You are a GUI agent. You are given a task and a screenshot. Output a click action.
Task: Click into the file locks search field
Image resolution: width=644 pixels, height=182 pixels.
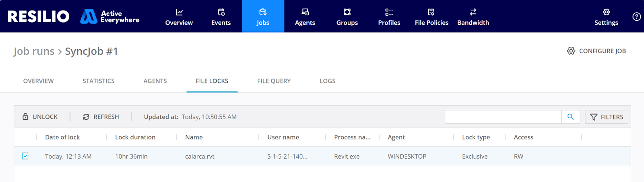coord(503,117)
